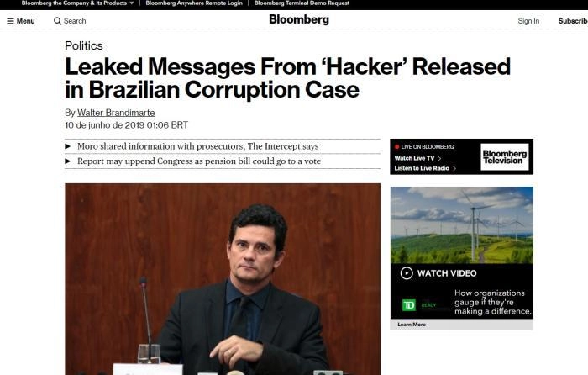The image size is (588, 375).
Task: Click the Bloomberg Television logo
Action: tap(505, 157)
